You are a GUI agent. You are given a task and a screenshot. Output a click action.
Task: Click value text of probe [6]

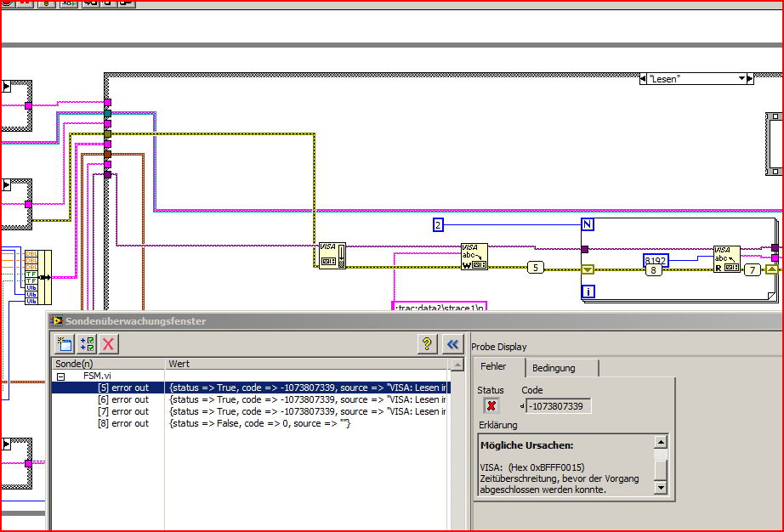[x=308, y=399]
